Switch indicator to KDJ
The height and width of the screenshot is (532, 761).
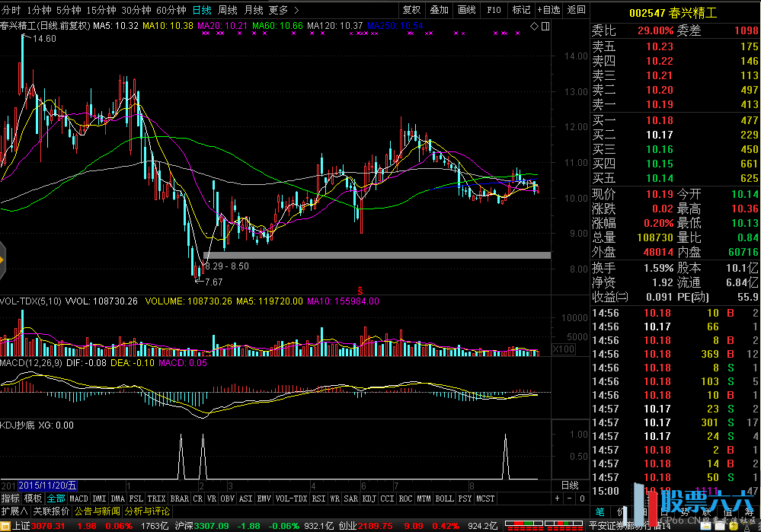(x=369, y=499)
